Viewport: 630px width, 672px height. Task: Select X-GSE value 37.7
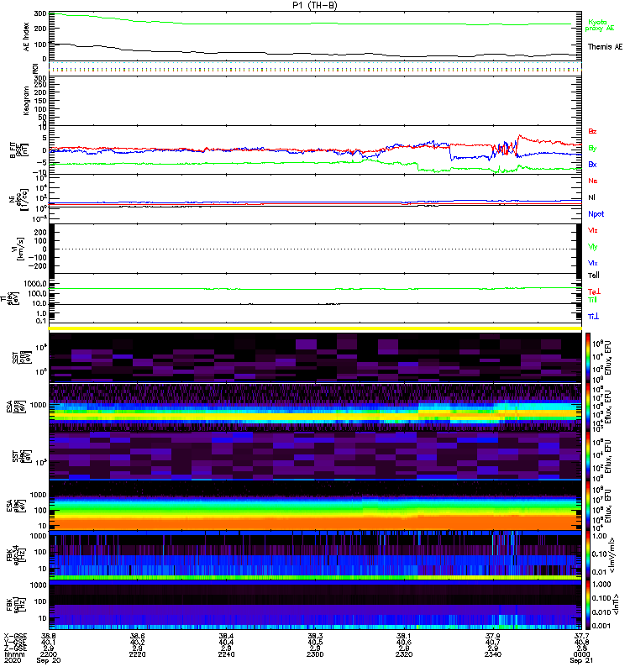(x=581, y=636)
